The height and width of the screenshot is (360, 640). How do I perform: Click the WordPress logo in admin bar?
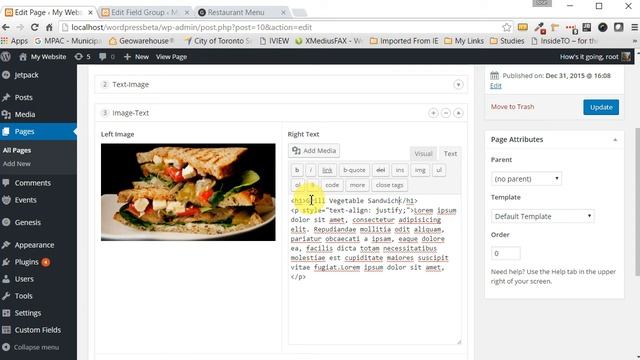click(x=6, y=57)
